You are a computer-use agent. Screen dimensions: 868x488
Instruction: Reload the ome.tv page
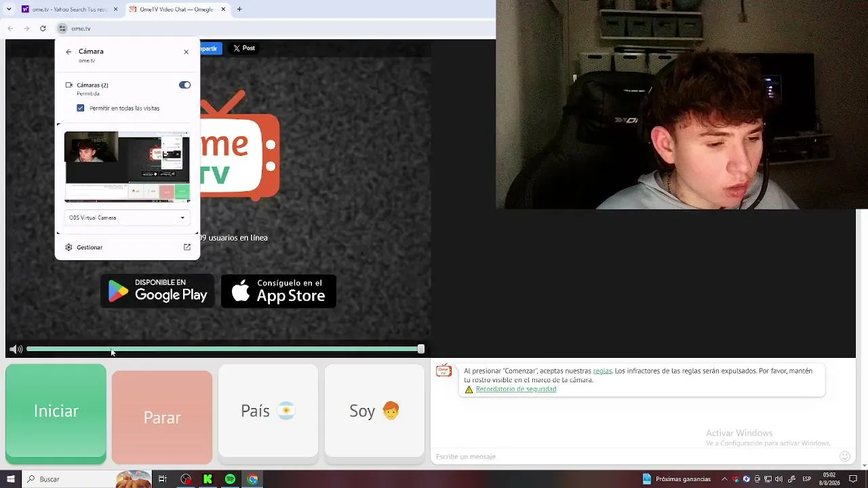[x=43, y=28]
